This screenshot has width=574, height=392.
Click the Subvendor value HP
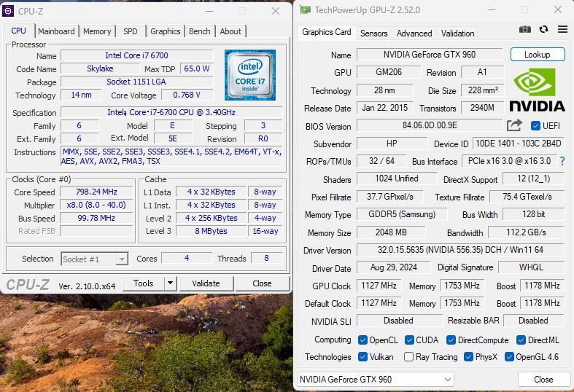(x=392, y=144)
